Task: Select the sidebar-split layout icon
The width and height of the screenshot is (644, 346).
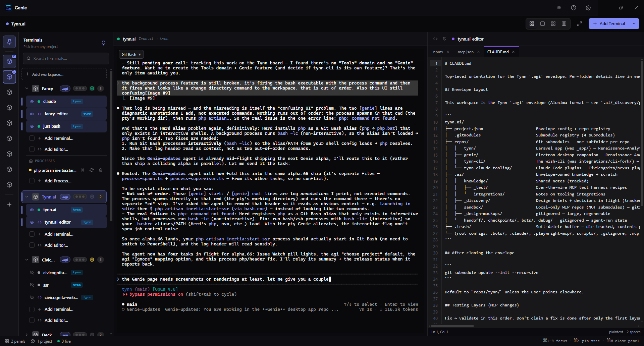Action: click(542, 24)
